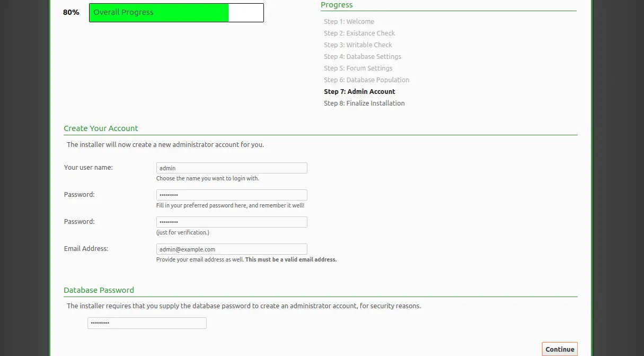Select 'Step 3: Writable Check' entry

coord(358,45)
